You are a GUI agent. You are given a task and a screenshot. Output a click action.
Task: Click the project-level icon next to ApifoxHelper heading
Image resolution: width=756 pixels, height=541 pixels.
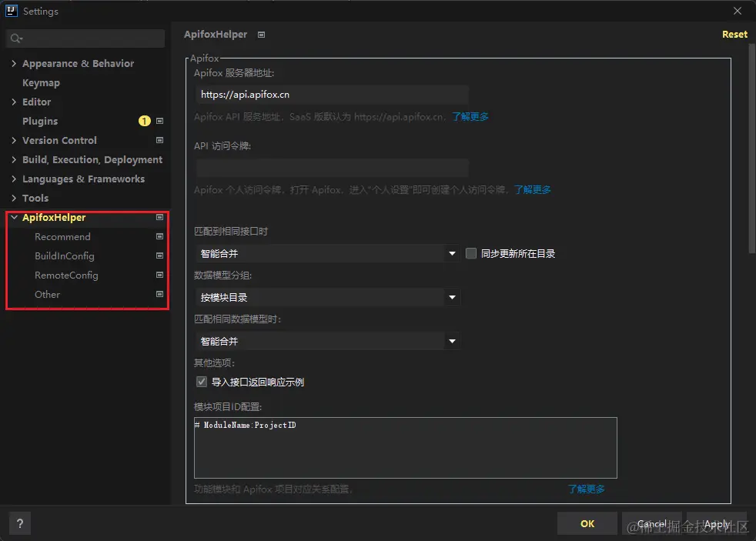261,35
